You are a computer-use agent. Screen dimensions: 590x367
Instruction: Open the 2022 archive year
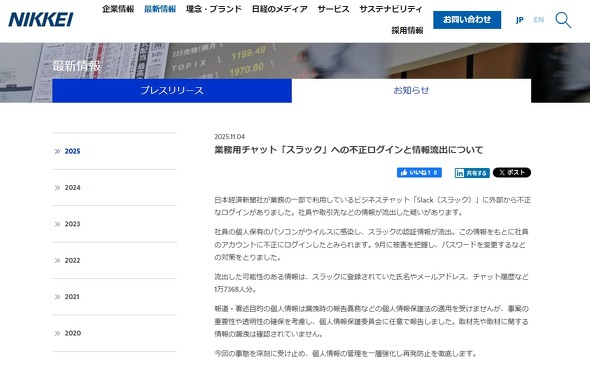point(114,260)
